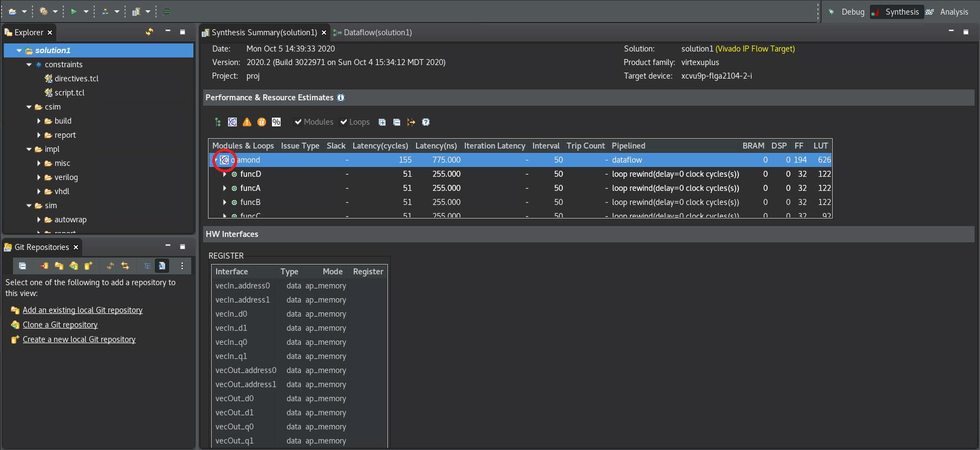
Task: Collapse all in Git Repositories toolbar
Action: tap(22, 266)
